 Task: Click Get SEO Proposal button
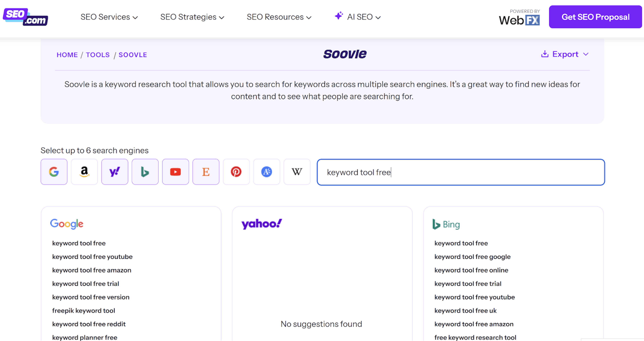595,17
